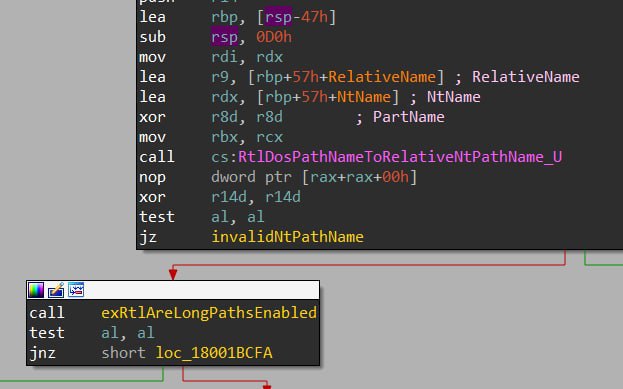Screen dimensions: 623x389
Task: Click the jnz mnemonic in lower block
Action: click(x=43, y=353)
